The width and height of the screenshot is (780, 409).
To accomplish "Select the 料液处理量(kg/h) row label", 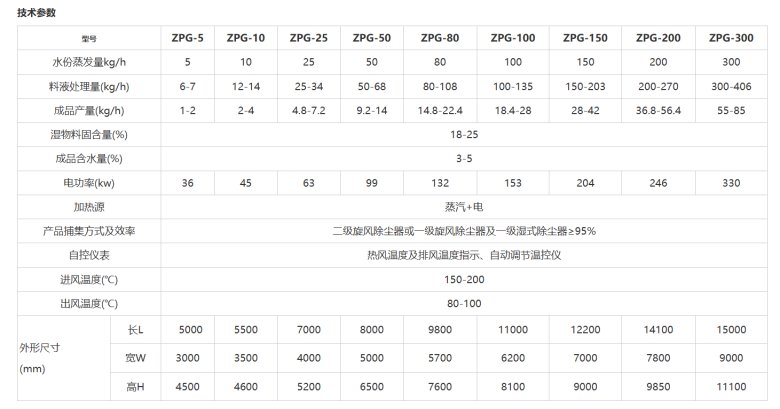I will [89, 86].
